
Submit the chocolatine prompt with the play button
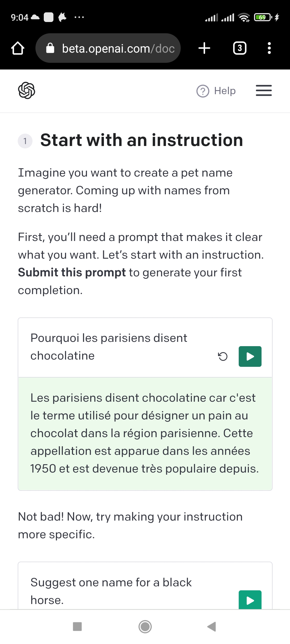[250, 356]
